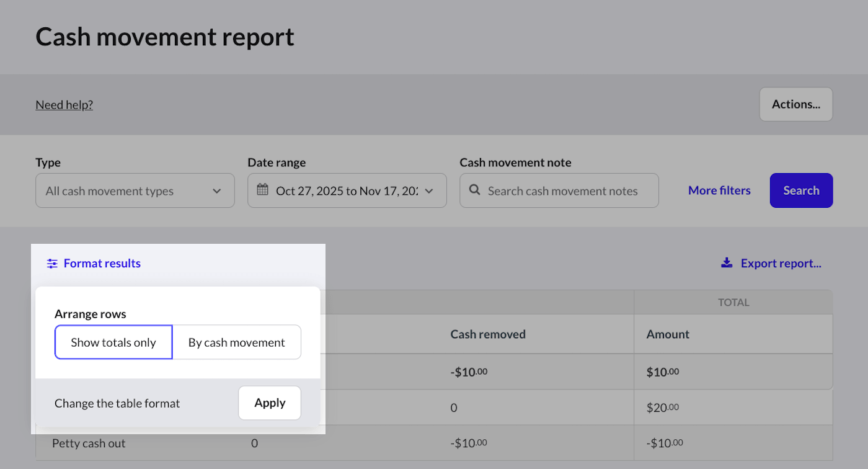Open the All cash movement types dropdown
This screenshot has width=868, height=469.
(135, 190)
